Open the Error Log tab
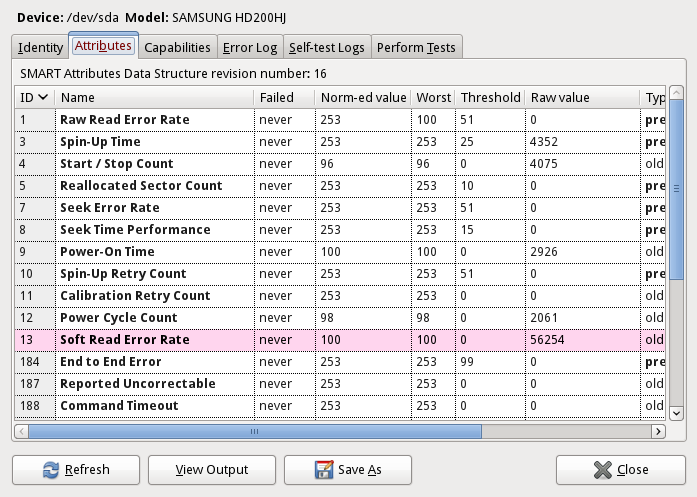The width and height of the screenshot is (697, 497). [250, 47]
